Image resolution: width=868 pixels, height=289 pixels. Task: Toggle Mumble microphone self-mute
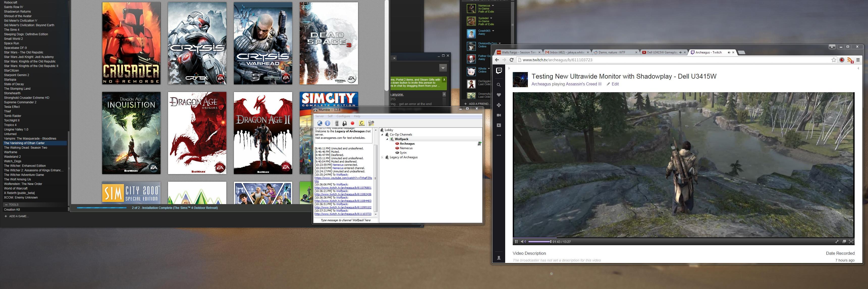337,123
